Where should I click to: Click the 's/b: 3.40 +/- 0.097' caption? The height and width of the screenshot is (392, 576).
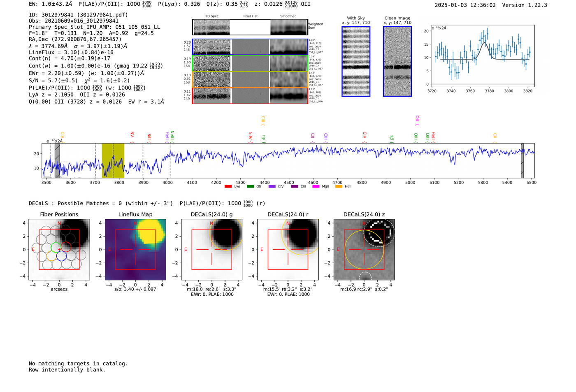click(x=135, y=289)
